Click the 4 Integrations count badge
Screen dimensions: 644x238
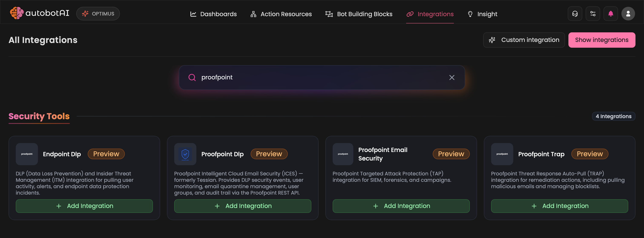click(x=614, y=116)
